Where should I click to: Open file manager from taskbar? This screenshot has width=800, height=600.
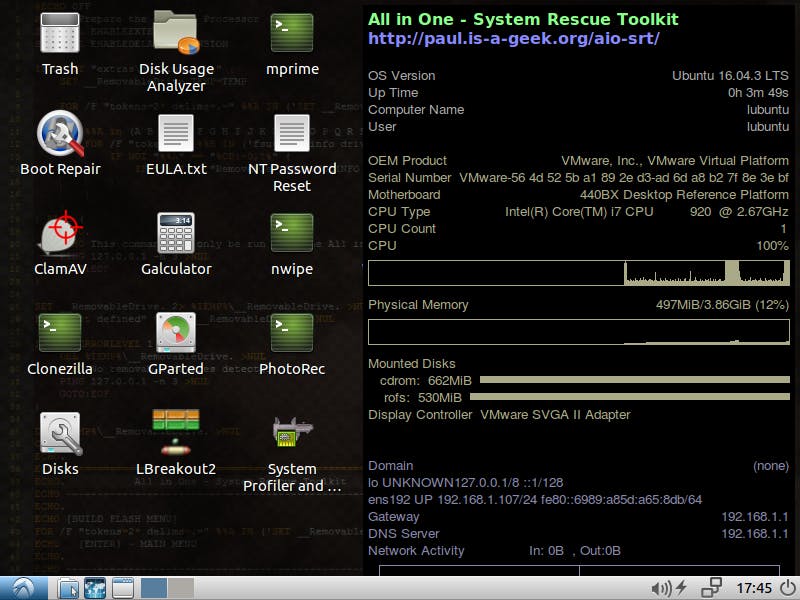click(x=67, y=588)
